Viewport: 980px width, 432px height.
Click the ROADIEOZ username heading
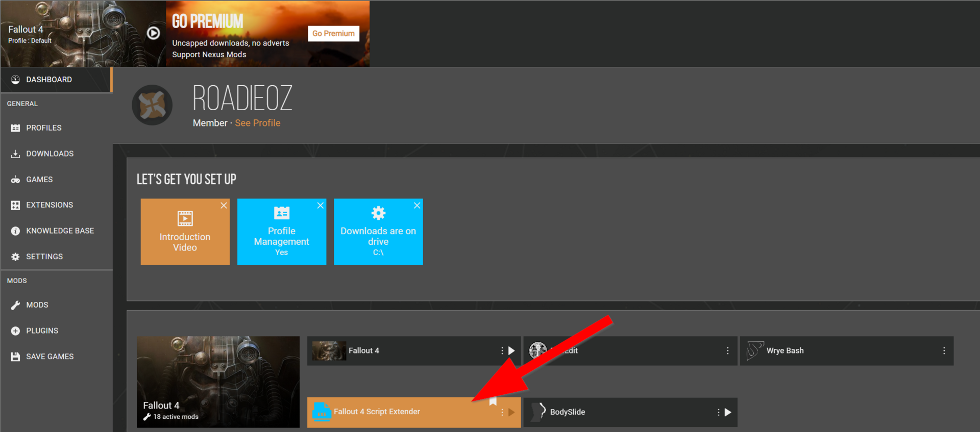click(x=242, y=98)
